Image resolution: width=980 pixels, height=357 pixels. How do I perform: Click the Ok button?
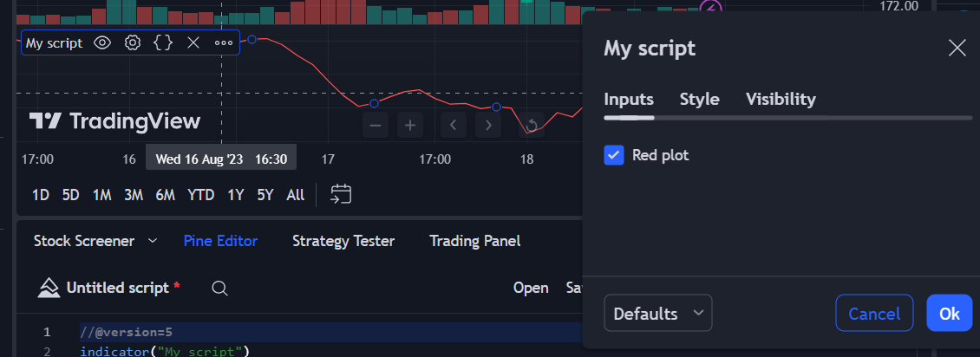pos(950,313)
